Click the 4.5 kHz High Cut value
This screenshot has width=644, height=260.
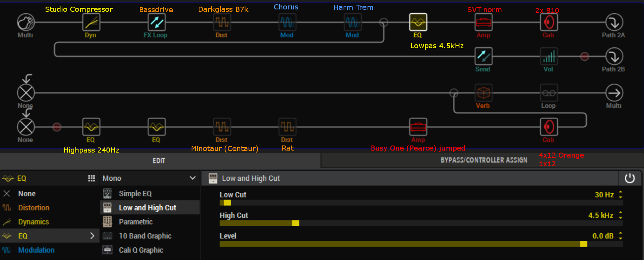click(601, 215)
